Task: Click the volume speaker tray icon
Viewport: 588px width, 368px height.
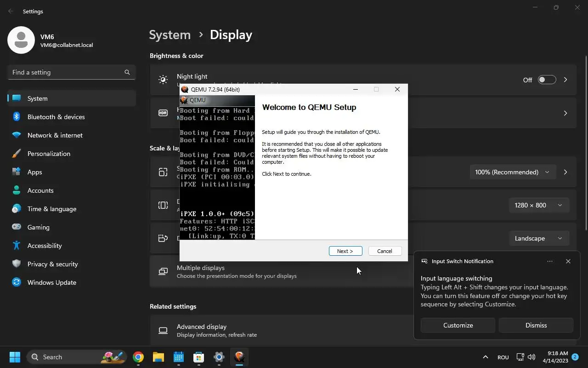Action: [x=531, y=357]
